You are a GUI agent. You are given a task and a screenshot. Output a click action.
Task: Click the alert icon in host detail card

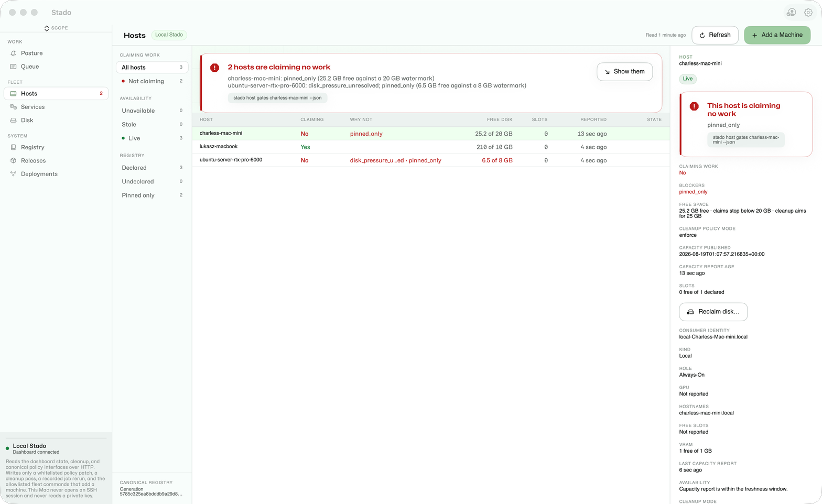tap(694, 106)
